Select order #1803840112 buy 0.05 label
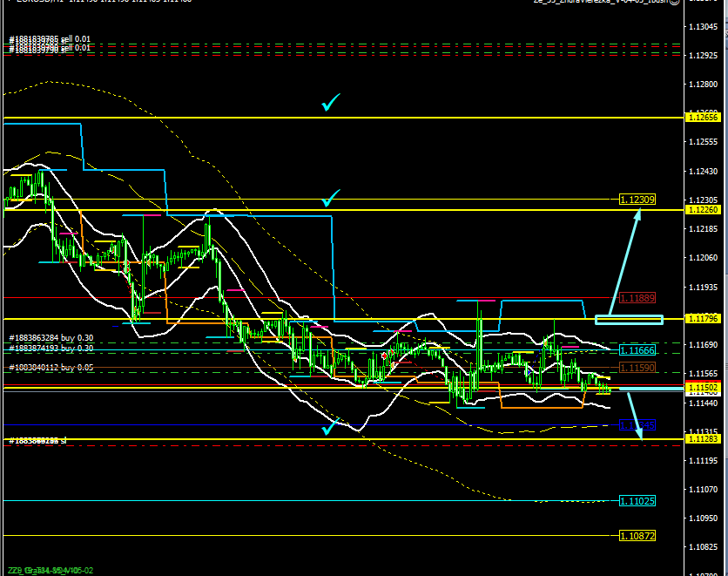 [51, 368]
